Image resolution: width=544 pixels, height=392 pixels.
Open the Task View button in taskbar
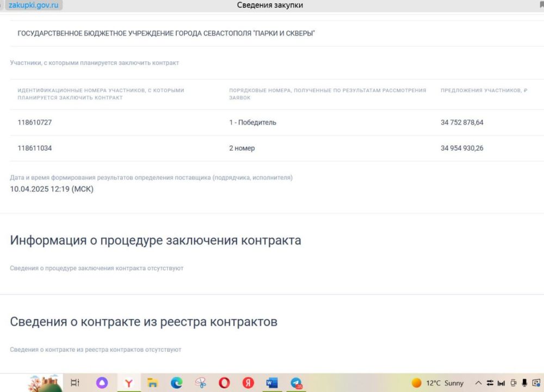(x=76, y=383)
